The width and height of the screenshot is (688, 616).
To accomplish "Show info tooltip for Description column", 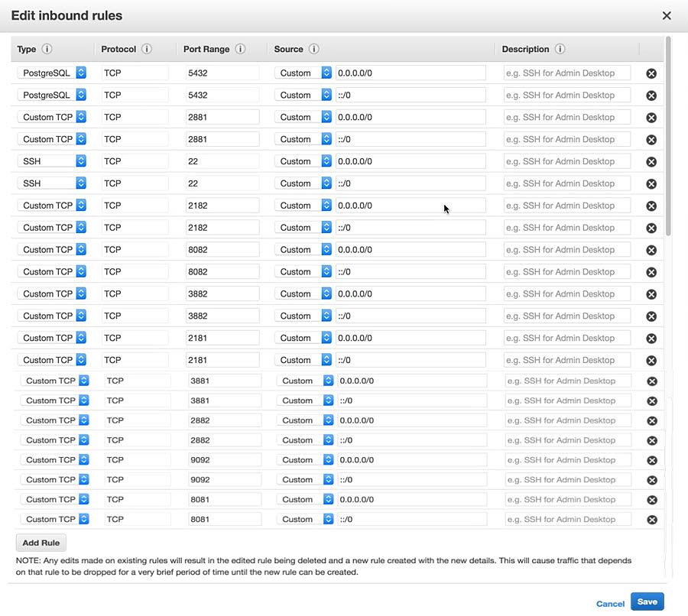I will point(560,49).
